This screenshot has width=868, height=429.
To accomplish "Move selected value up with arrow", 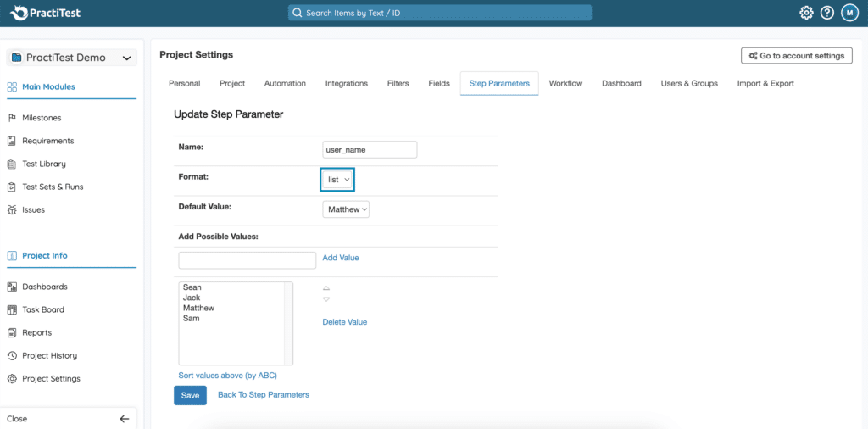I will 326,288.
